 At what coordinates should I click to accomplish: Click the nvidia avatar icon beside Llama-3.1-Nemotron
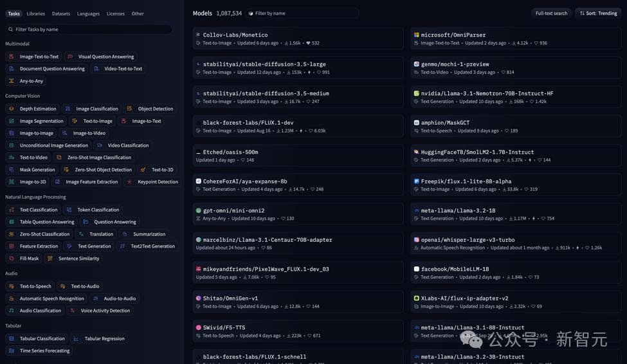pyautogui.click(x=417, y=93)
